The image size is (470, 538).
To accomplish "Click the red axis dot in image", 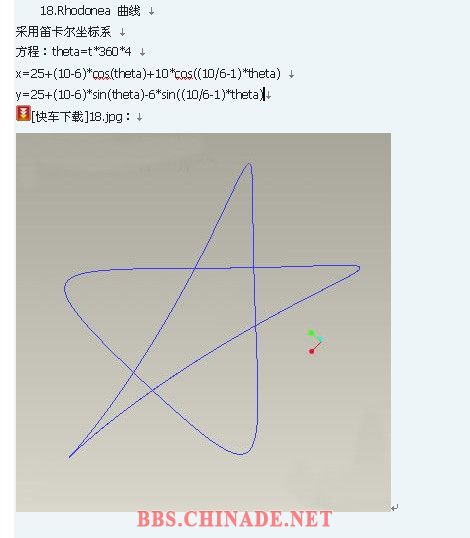I will 312,351.
